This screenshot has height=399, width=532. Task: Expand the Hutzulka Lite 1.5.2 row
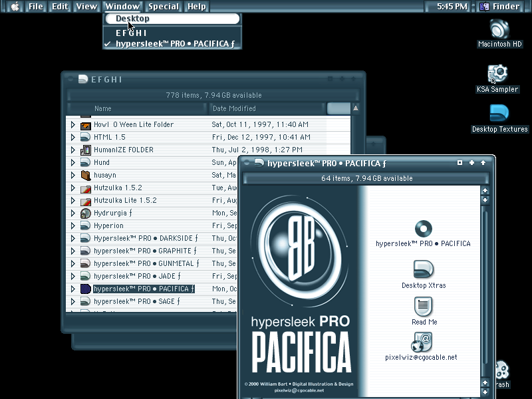point(72,200)
